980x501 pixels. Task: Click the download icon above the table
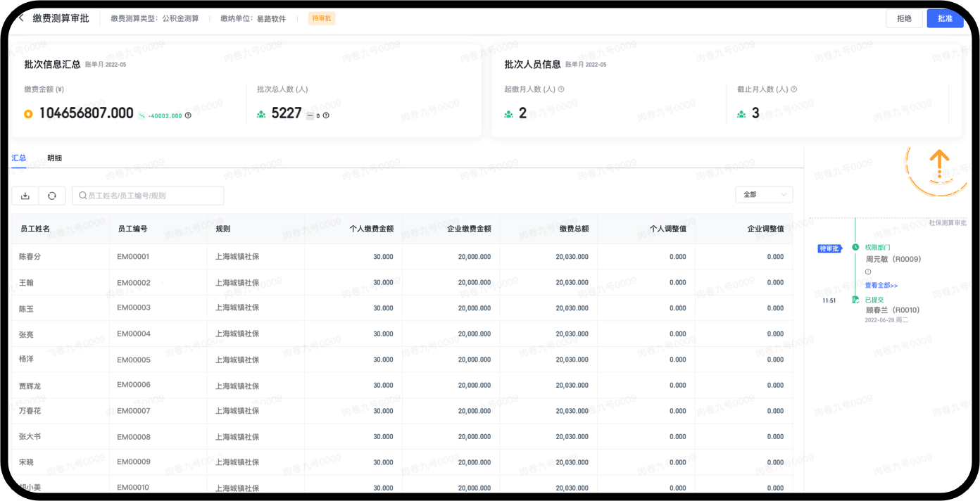25,196
